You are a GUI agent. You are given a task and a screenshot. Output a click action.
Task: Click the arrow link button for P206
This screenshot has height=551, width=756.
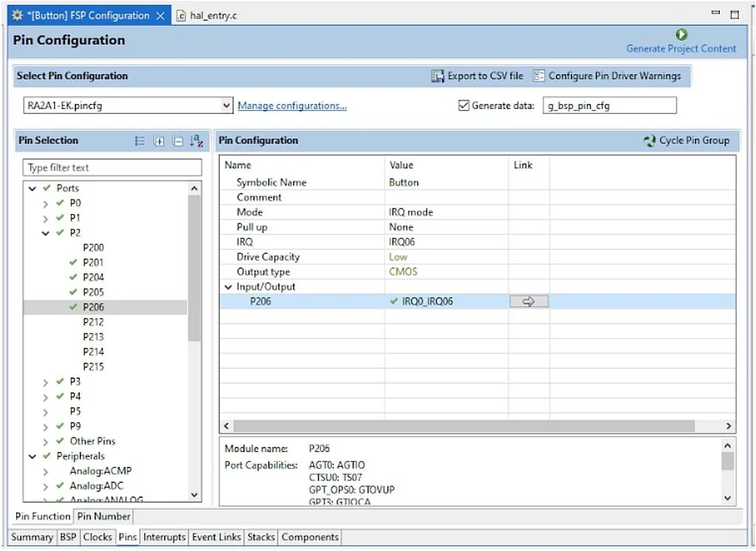(529, 301)
